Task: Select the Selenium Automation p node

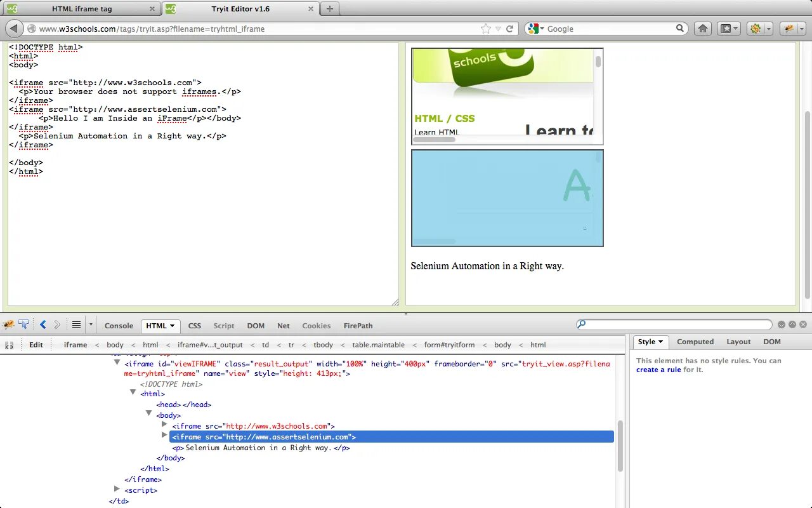Action: tap(261, 448)
